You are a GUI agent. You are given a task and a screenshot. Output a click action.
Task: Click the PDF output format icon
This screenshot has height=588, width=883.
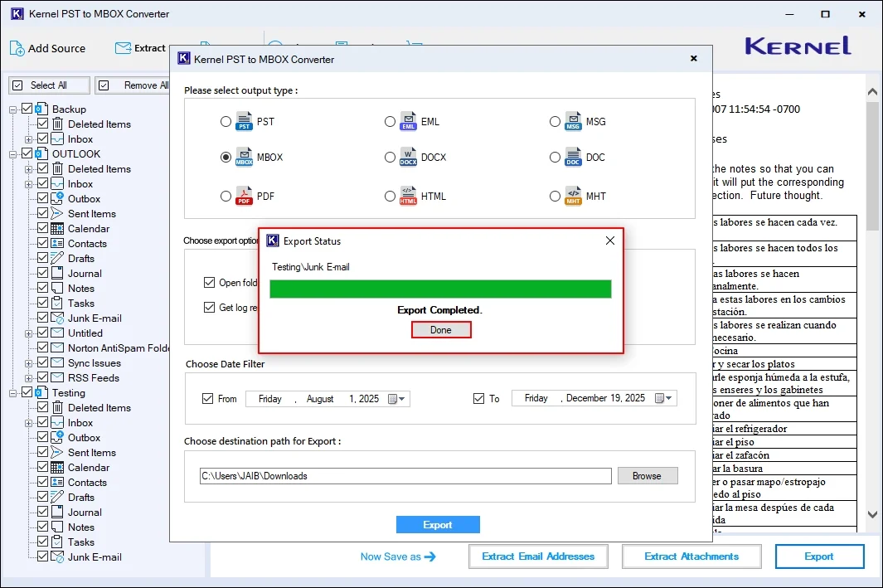click(244, 196)
